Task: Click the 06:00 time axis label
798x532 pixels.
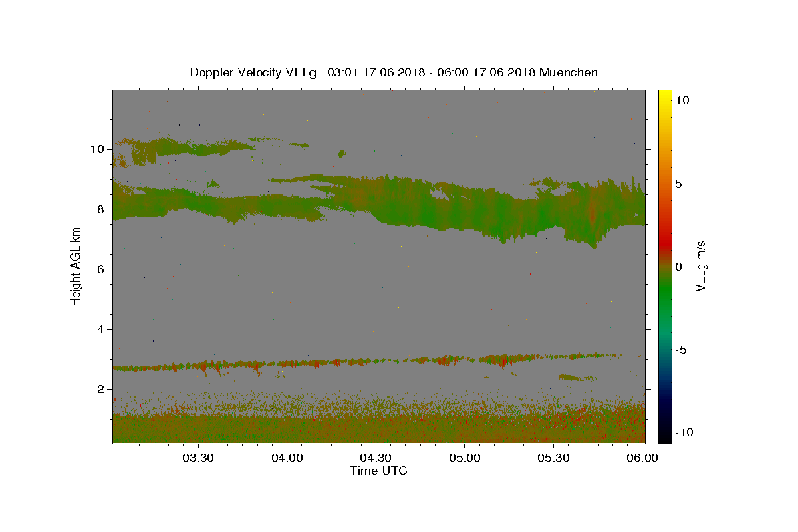Action: point(642,458)
